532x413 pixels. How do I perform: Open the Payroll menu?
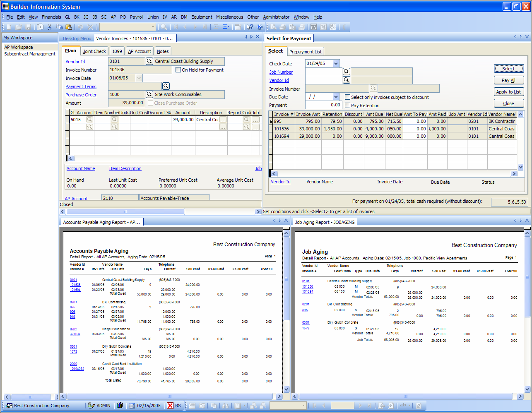coord(137,17)
